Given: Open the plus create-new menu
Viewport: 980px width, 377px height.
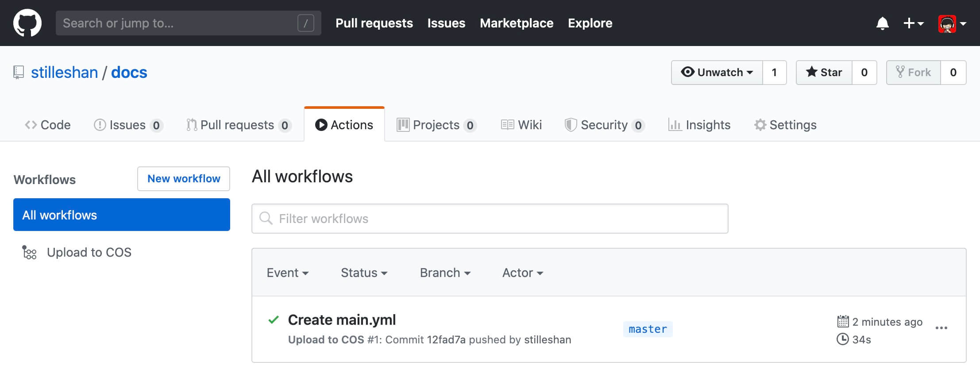Looking at the screenshot, I should [913, 23].
